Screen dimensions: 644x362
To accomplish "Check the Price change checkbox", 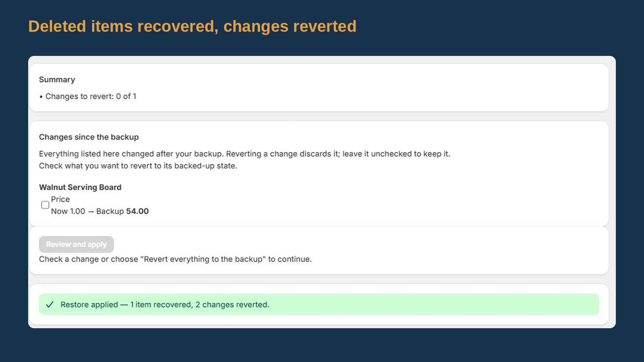I will click(x=45, y=205).
